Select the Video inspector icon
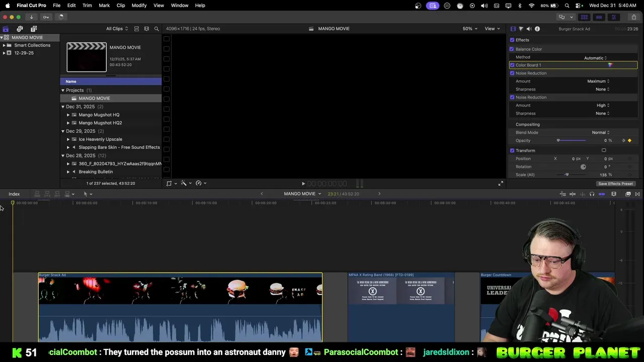The height and width of the screenshot is (362, 644). [x=513, y=29]
